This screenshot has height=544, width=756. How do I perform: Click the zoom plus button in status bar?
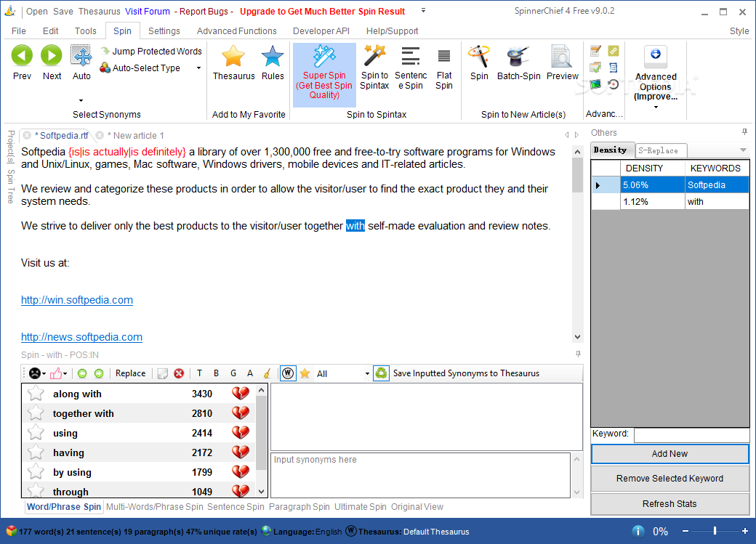click(x=745, y=531)
